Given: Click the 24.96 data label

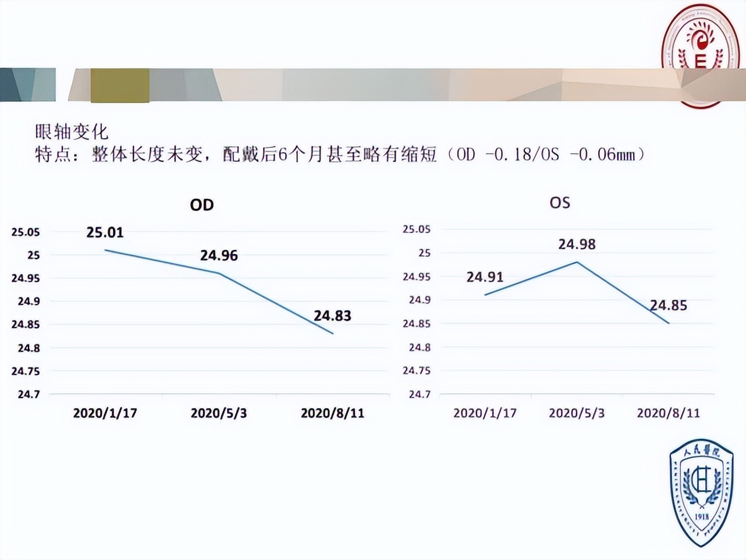Looking at the screenshot, I should pyautogui.click(x=219, y=255).
